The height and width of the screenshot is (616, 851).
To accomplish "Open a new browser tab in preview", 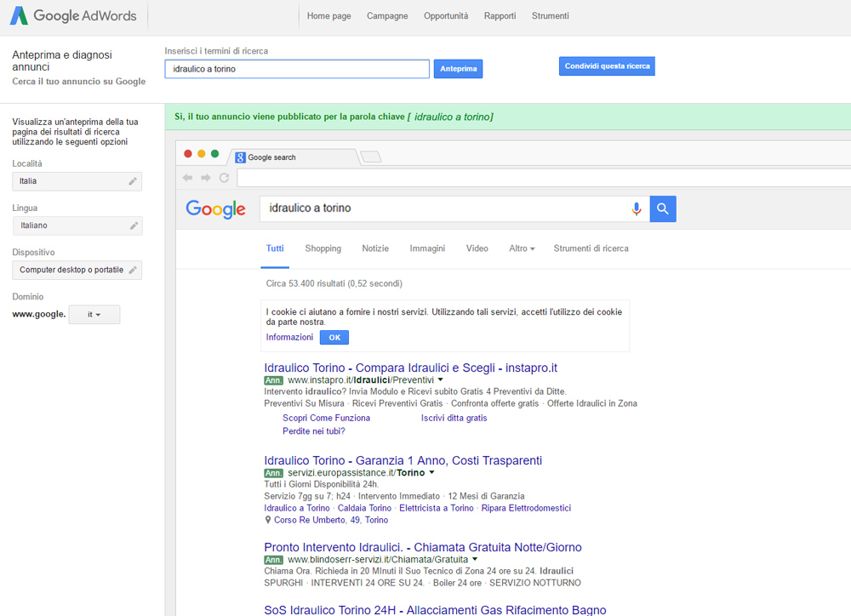I will (x=371, y=157).
